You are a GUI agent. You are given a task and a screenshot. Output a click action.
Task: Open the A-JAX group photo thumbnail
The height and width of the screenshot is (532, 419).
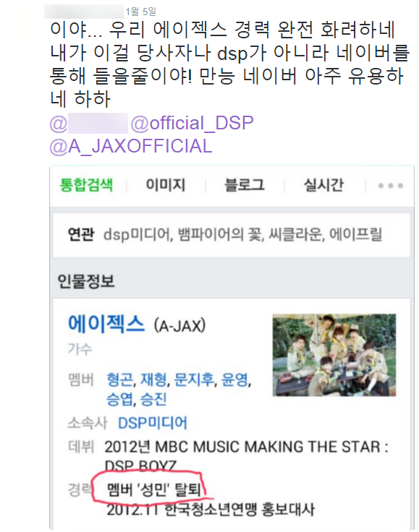pos(334,355)
